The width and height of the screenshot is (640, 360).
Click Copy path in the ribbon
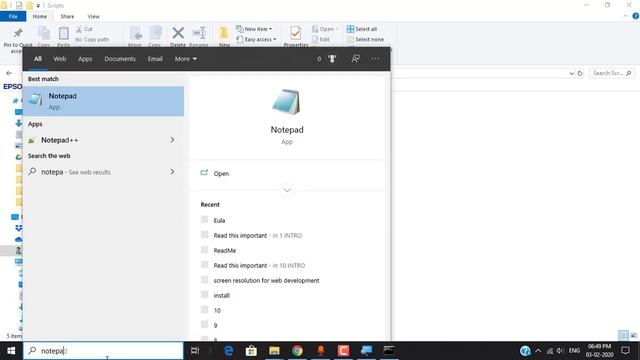click(92, 40)
